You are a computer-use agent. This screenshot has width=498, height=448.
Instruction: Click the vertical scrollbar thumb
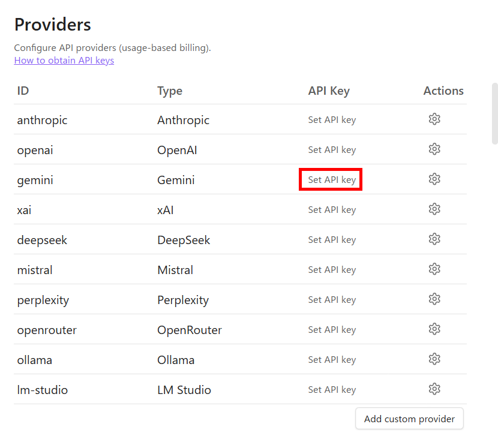[495, 114]
